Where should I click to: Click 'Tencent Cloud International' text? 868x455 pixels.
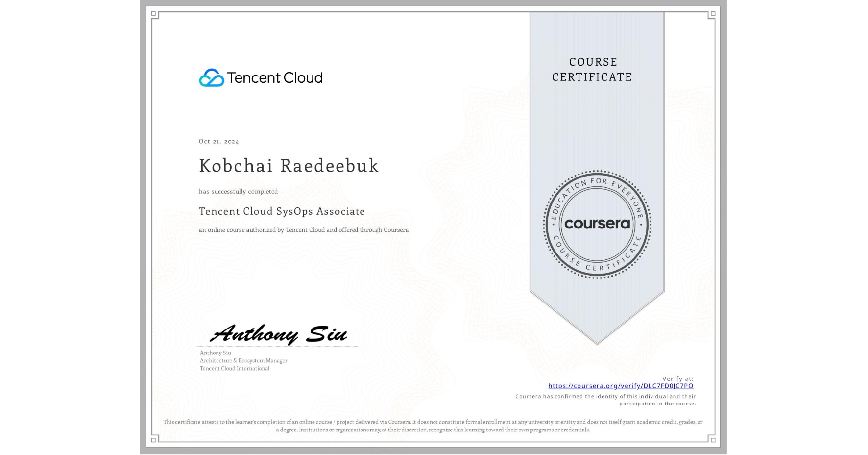point(235,368)
